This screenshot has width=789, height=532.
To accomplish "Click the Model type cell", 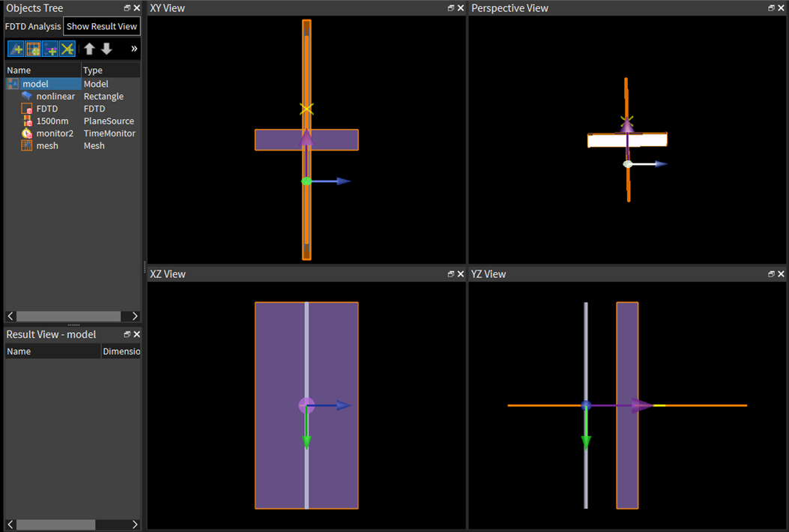I will pos(96,84).
